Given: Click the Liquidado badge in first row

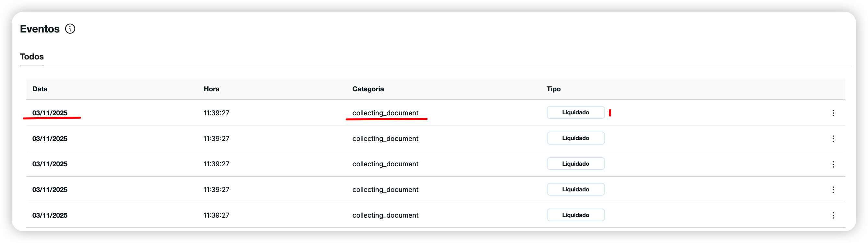Looking at the screenshot, I should point(575,113).
